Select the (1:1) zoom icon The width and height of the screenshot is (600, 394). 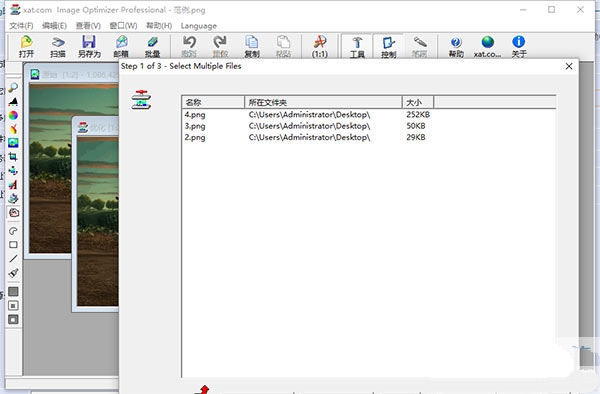coord(320,46)
